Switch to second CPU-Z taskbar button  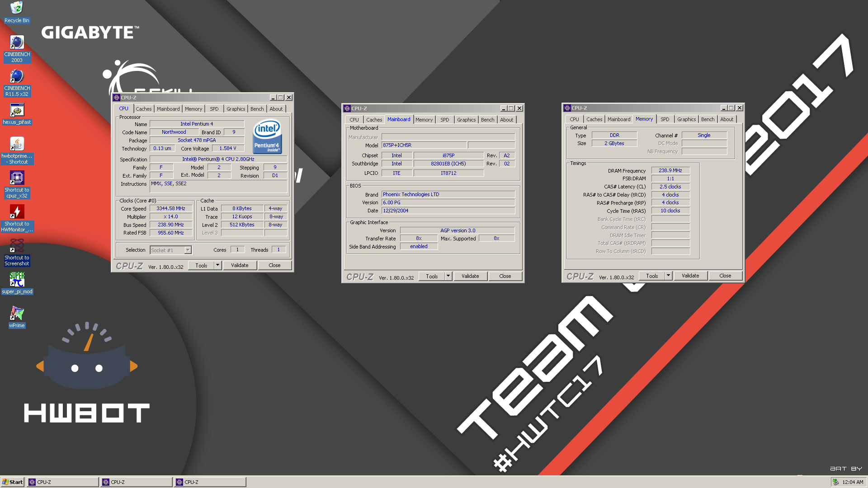[x=137, y=482]
